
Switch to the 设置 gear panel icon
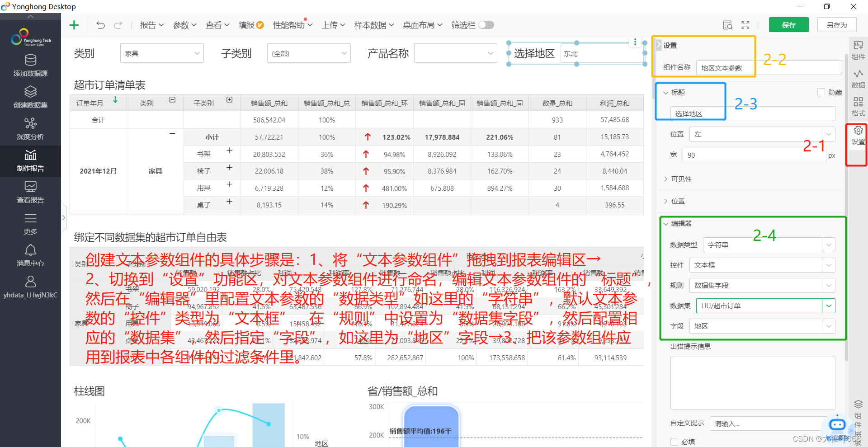tap(858, 135)
